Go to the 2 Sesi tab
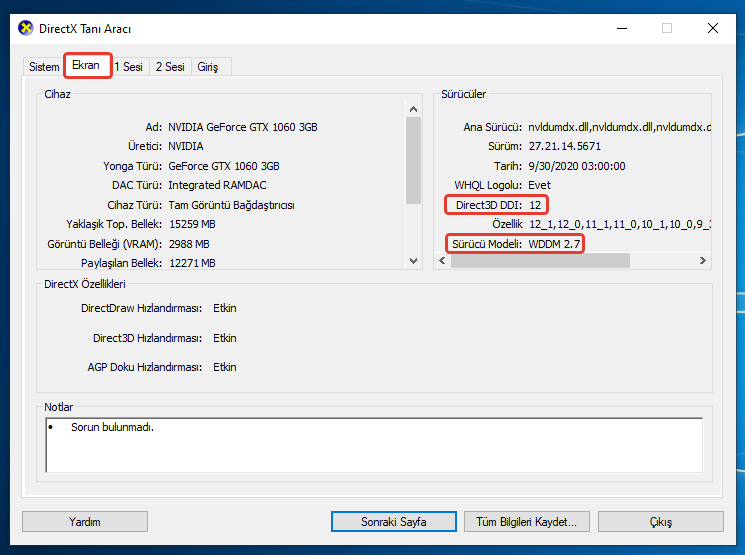Image resolution: width=745 pixels, height=555 pixels. (170, 67)
